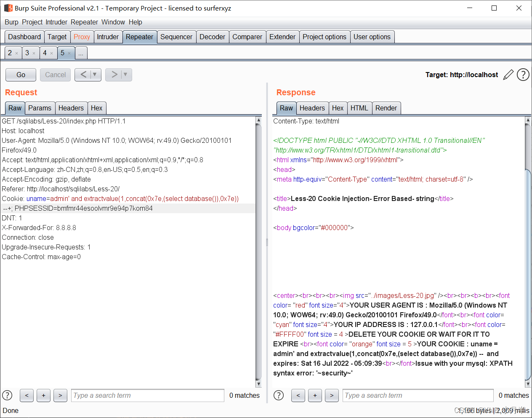This screenshot has width=532, height=418.
Task: Expand forward history dropdown arrow
Action: pos(126,75)
